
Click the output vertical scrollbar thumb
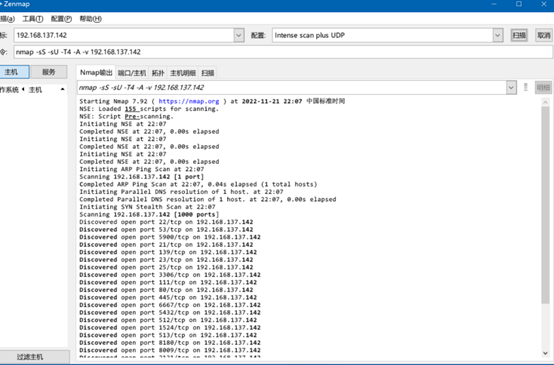(546, 205)
